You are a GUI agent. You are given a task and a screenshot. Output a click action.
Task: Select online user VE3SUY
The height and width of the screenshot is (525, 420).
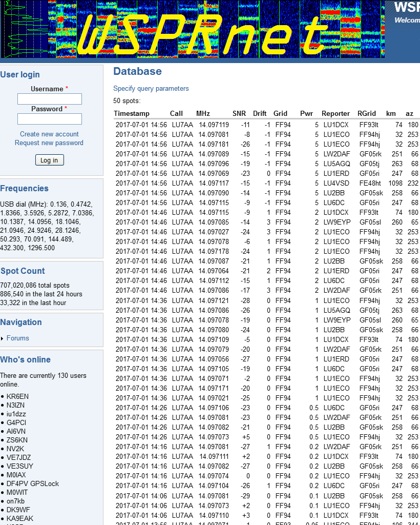[x=20, y=466]
